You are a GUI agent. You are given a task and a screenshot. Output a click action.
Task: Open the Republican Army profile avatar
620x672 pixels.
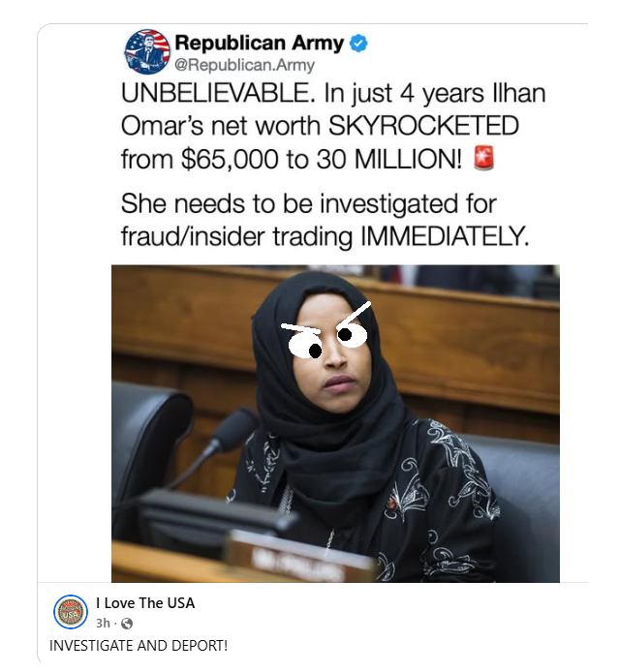coord(147,52)
